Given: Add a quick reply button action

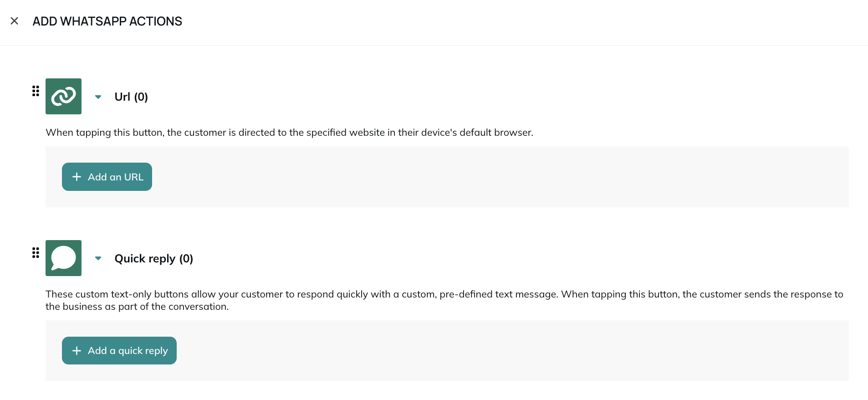Looking at the screenshot, I should coord(119,351).
